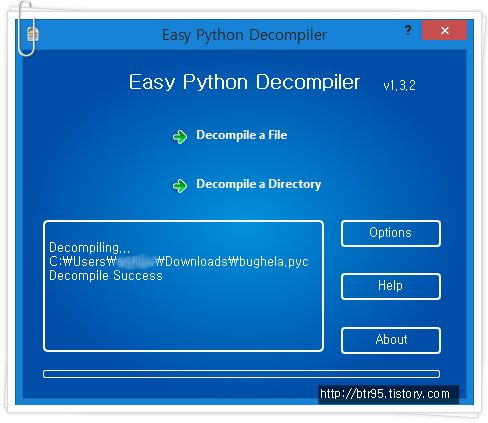
Task: Click the bughela.pyc file path line
Action: pos(179,262)
